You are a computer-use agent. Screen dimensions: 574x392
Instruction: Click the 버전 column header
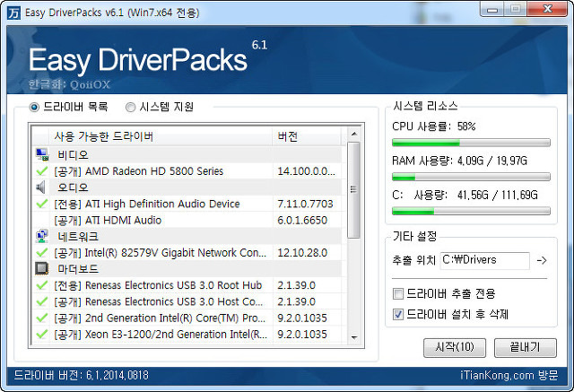(x=307, y=136)
